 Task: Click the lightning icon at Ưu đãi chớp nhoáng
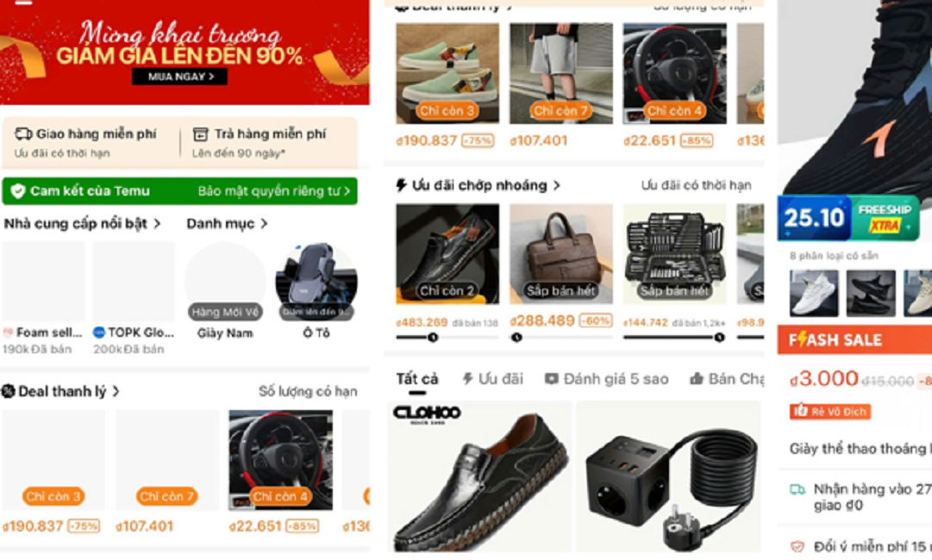click(401, 185)
